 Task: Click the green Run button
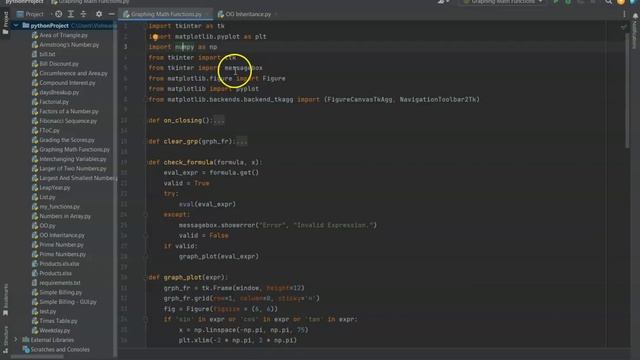556,2
